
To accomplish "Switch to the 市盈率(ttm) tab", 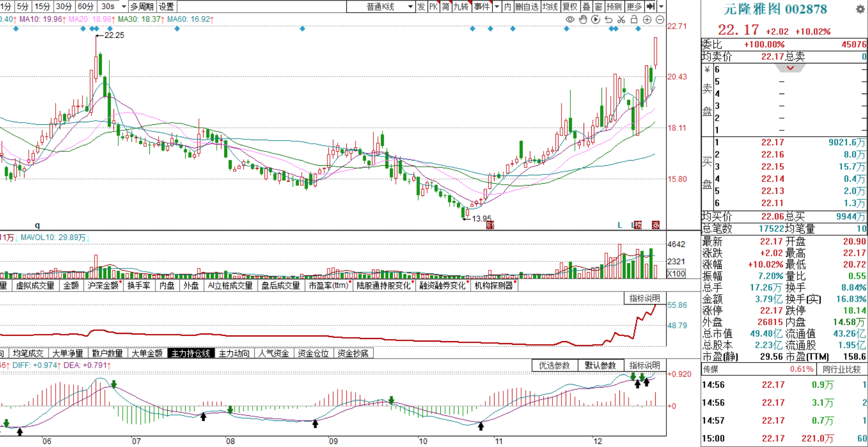I will 328,285.
